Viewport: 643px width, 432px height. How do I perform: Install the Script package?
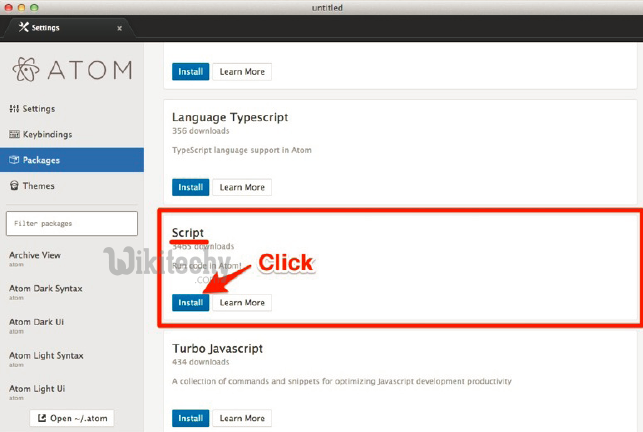coord(190,302)
